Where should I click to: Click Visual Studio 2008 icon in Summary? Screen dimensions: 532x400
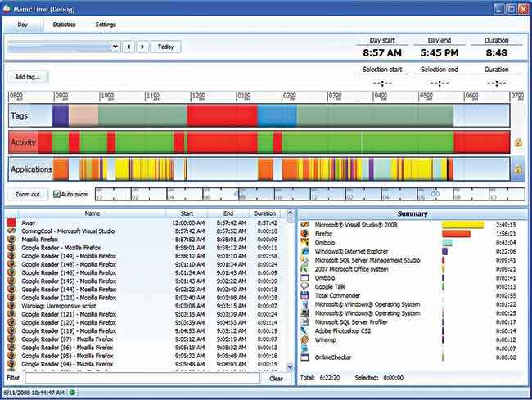(304, 225)
